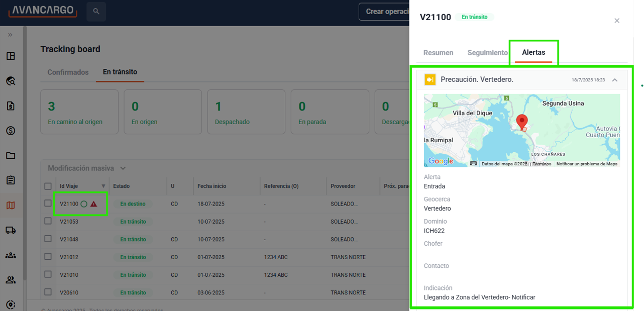Open the Modificación masiva dropdown
The image size is (644, 311).
[x=86, y=168]
